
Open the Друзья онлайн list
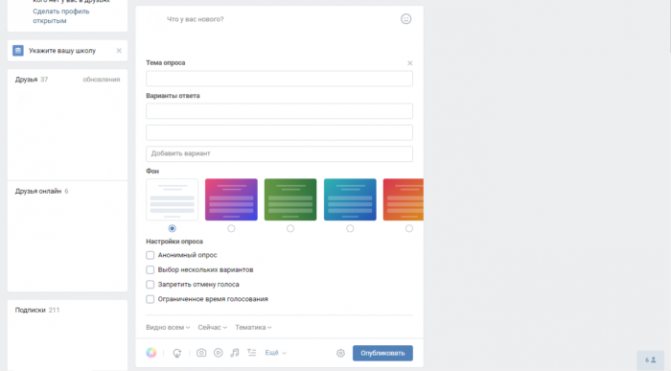42,191
